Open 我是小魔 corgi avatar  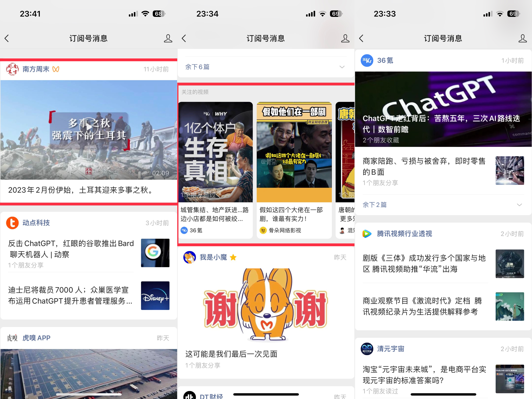(190, 257)
